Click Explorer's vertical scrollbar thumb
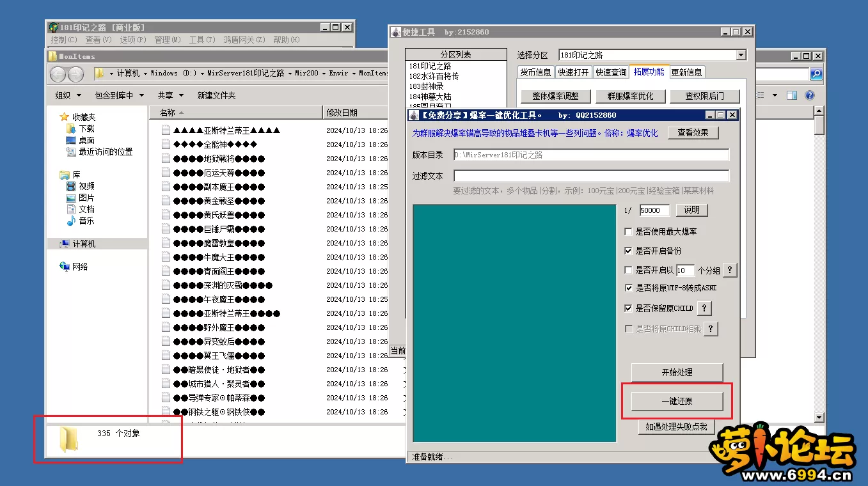 click(819, 125)
